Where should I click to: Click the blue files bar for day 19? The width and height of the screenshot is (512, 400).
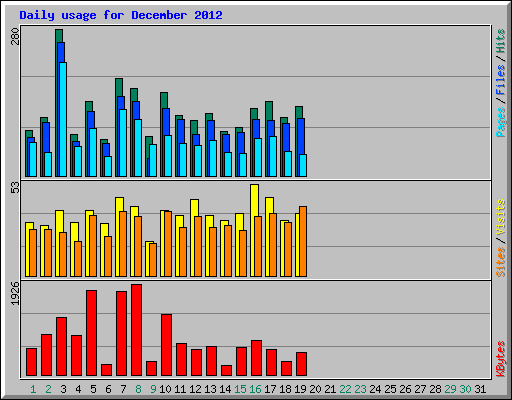point(301,137)
